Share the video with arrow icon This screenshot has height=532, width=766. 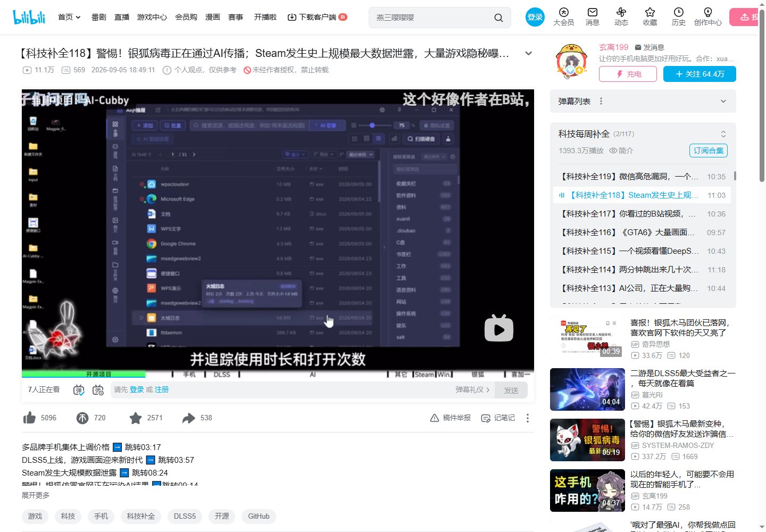189,418
